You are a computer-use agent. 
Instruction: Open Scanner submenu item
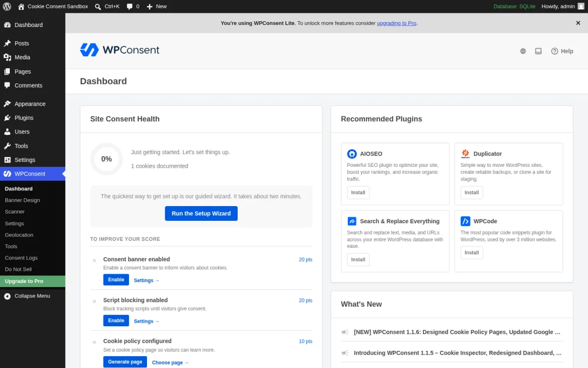[15, 211]
